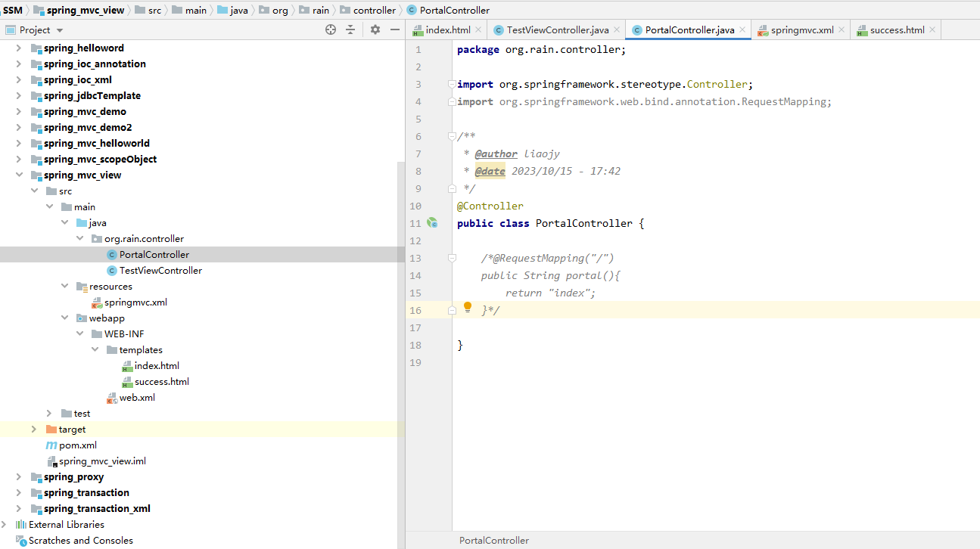Select spring_proxy module
The width and height of the screenshot is (980, 549).
point(73,476)
